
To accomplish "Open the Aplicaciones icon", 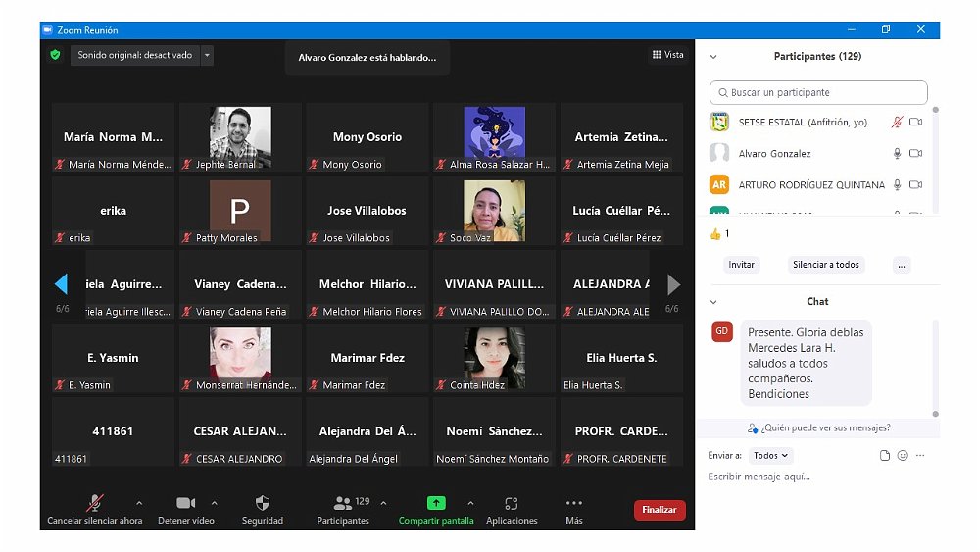I will tap(511, 503).
